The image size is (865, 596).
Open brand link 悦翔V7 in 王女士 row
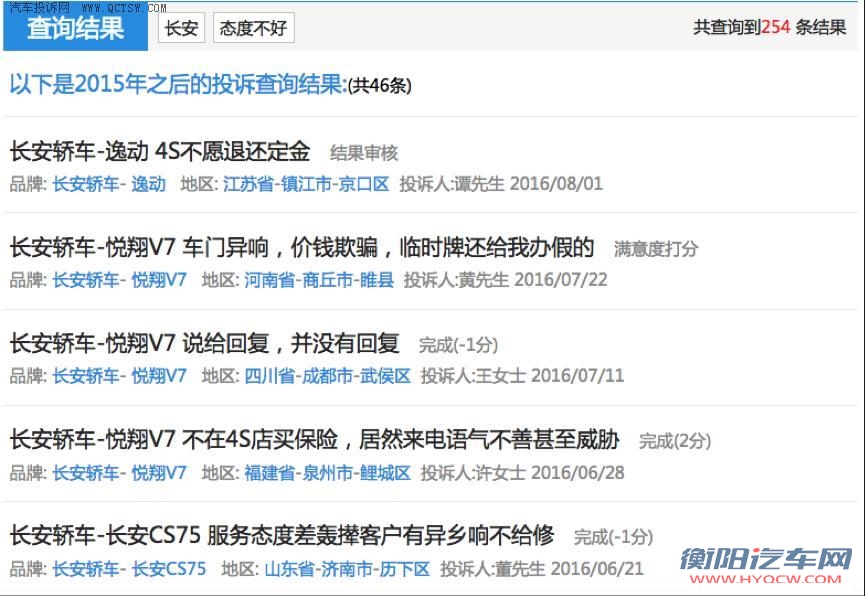point(120,376)
